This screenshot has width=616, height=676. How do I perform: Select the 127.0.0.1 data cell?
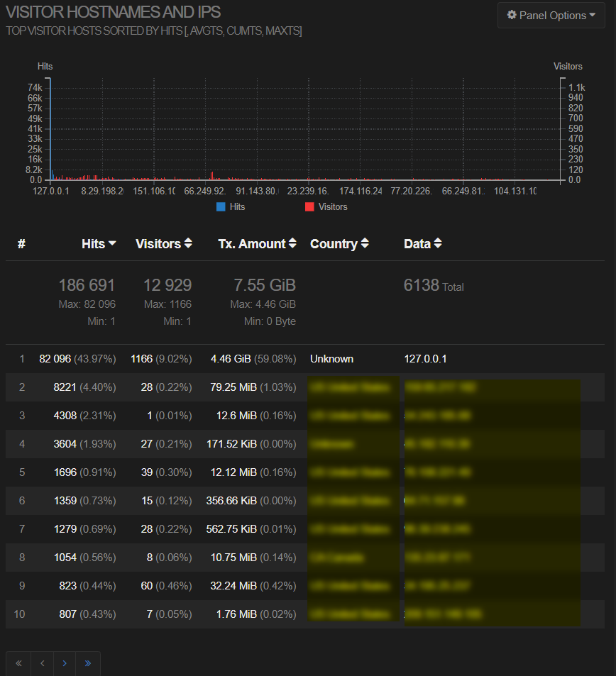pyautogui.click(x=425, y=359)
